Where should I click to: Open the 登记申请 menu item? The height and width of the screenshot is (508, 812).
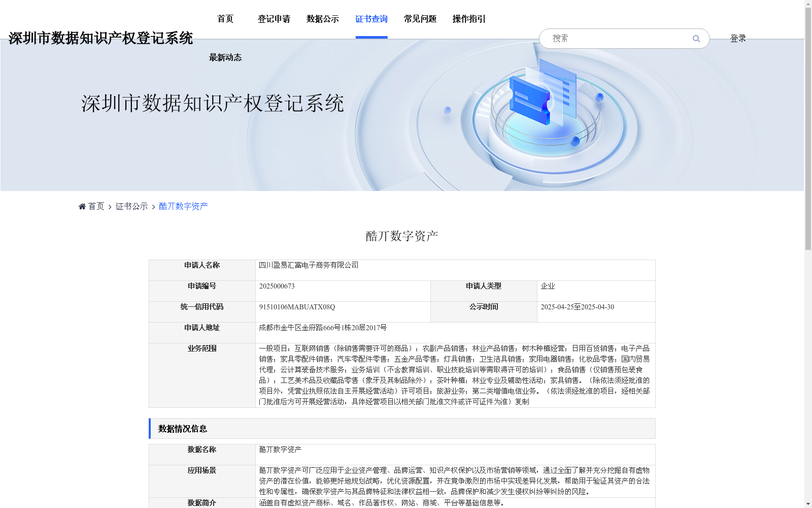pyautogui.click(x=274, y=19)
